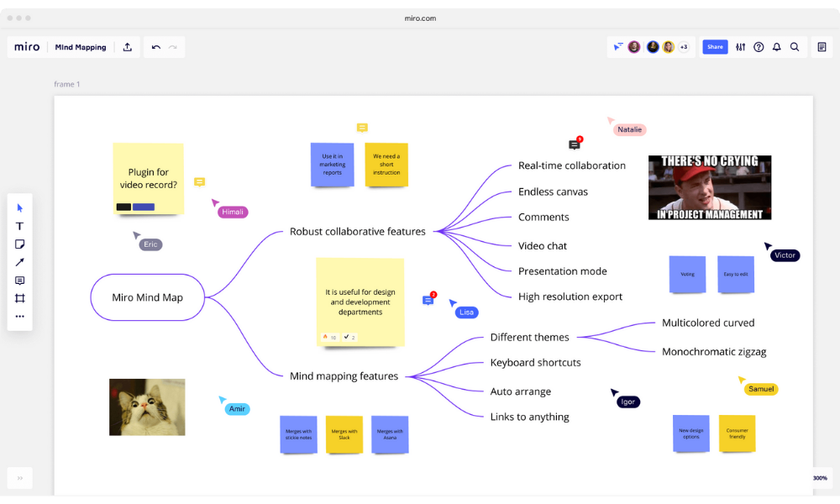Viewport: 840px width, 504px height.
Task: Open the notes panel icon
Action: click(822, 47)
